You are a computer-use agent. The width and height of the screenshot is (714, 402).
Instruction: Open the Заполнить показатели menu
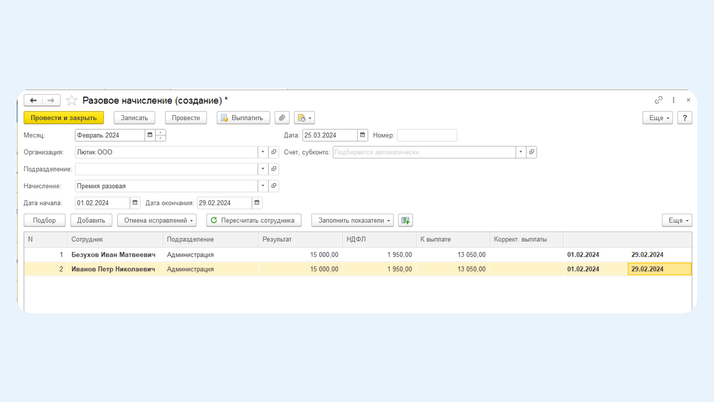click(x=352, y=220)
